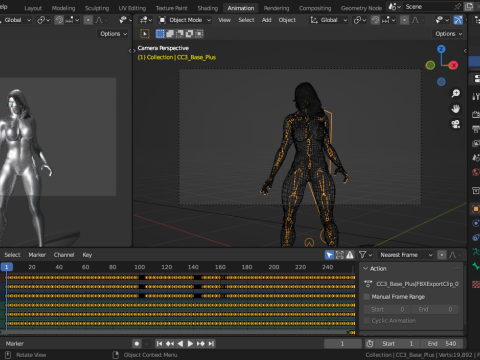Open the Object properties tab icon

coord(476,209)
